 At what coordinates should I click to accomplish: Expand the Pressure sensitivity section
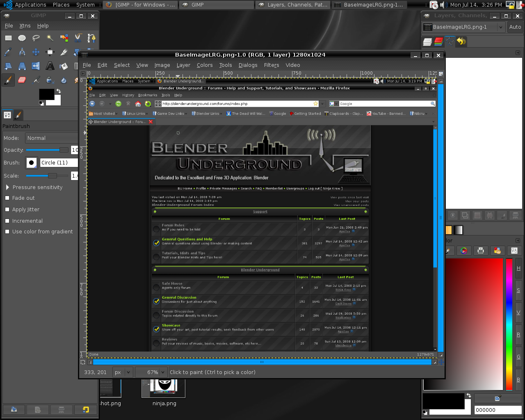point(7,187)
